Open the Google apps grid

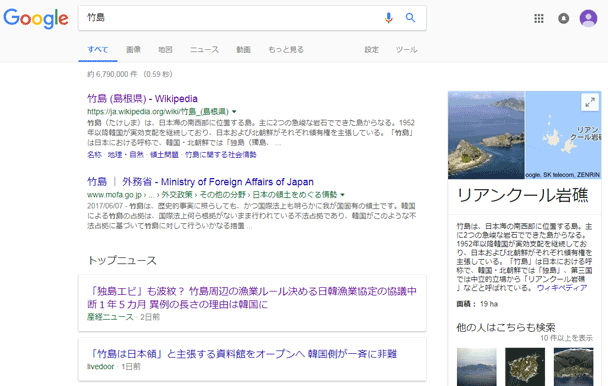pyautogui.click(x=539, y=18)
